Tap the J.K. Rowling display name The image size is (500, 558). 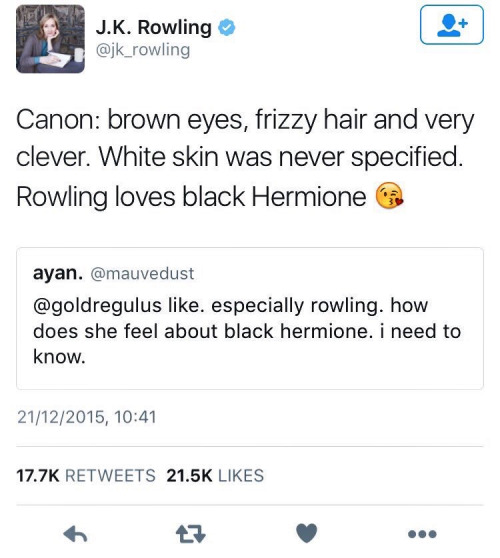pyautogui.click(x=154, y=27)
